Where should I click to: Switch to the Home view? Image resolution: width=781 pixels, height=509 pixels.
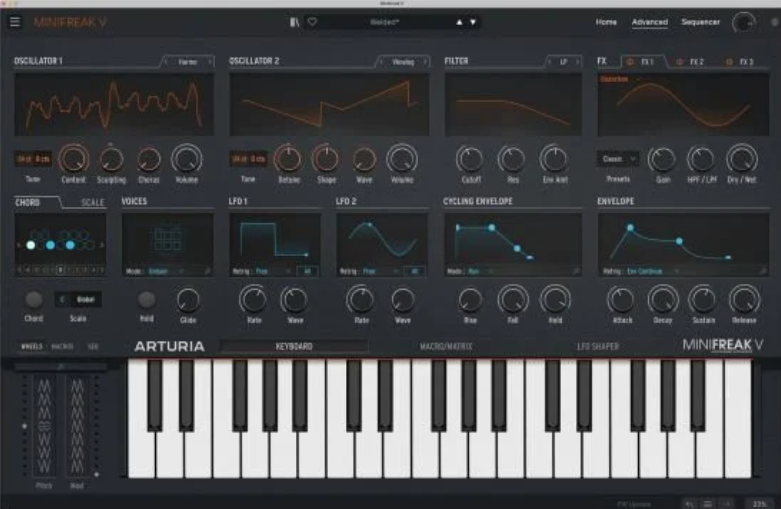click(x=606, y=22)
